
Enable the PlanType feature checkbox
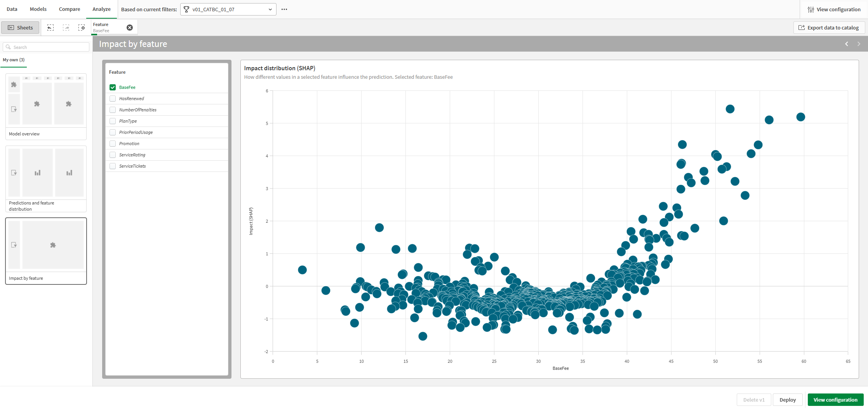(112, 121)
